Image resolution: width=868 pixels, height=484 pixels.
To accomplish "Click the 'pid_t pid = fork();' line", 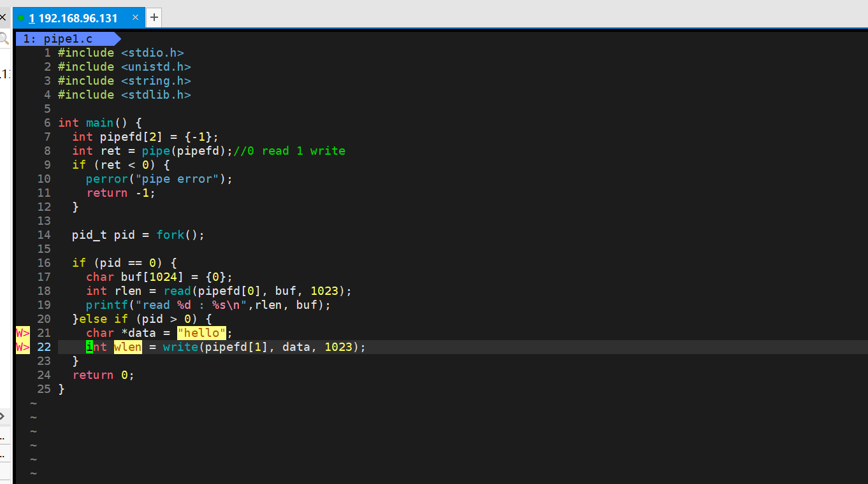I will pos(138,235).
